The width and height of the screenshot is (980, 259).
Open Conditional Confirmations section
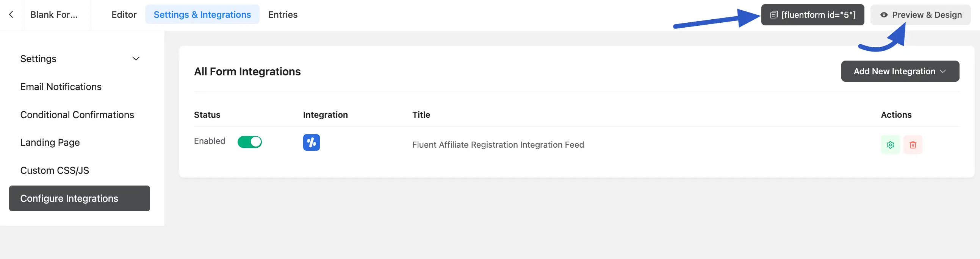(x=77, y=114)
